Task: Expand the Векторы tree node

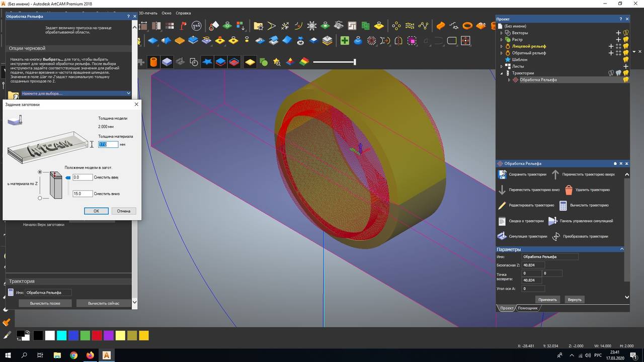Action: [501, 33]
